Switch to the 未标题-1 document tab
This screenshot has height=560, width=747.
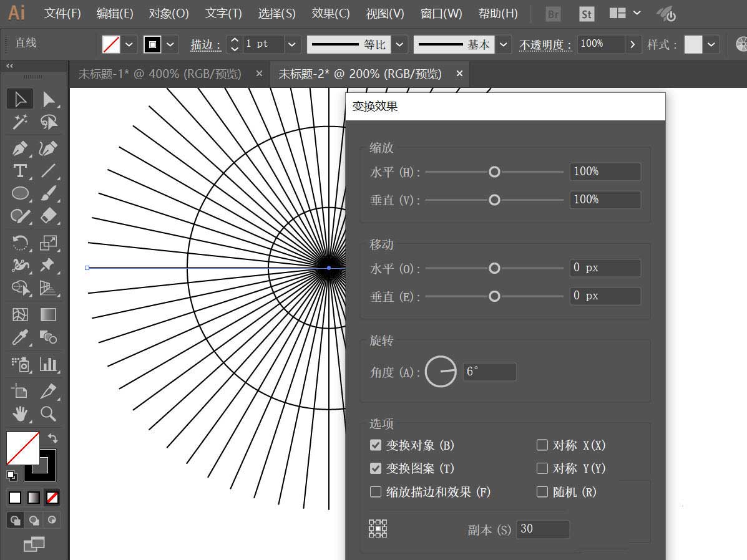click(x=159, y=74)
